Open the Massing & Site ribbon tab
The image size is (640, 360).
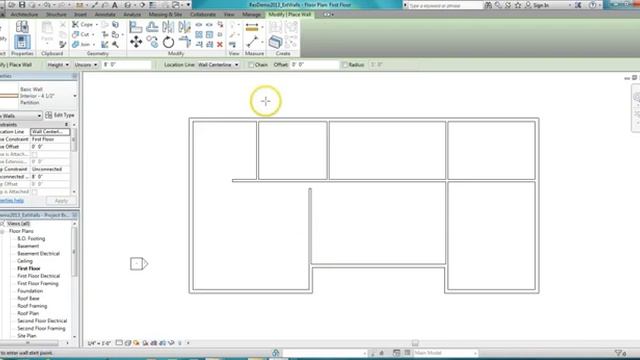(165, 14)
